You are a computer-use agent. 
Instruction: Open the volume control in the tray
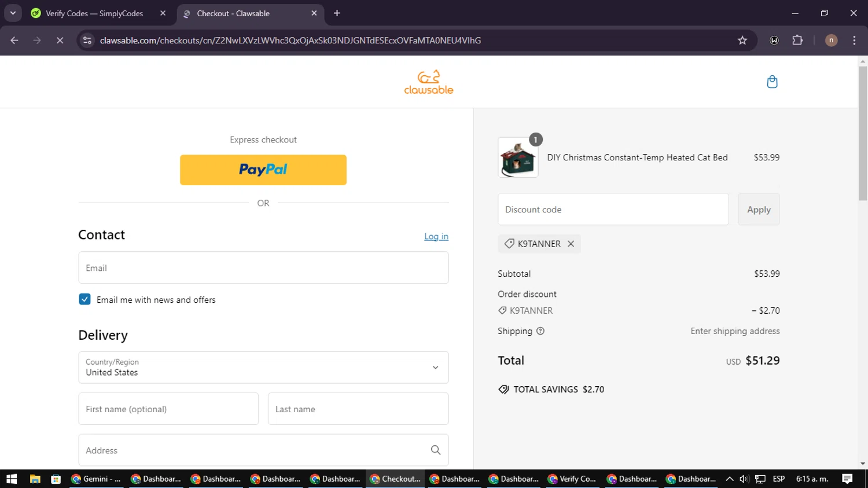point(744,479)
